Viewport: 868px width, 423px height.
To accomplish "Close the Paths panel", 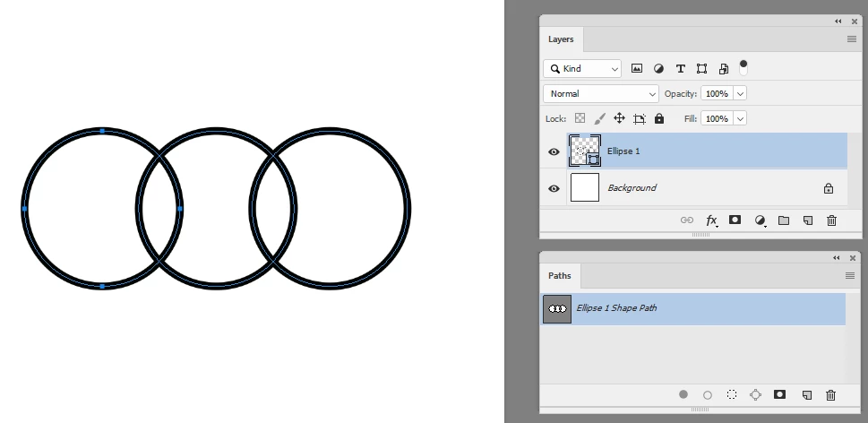I will coord(853,258).
